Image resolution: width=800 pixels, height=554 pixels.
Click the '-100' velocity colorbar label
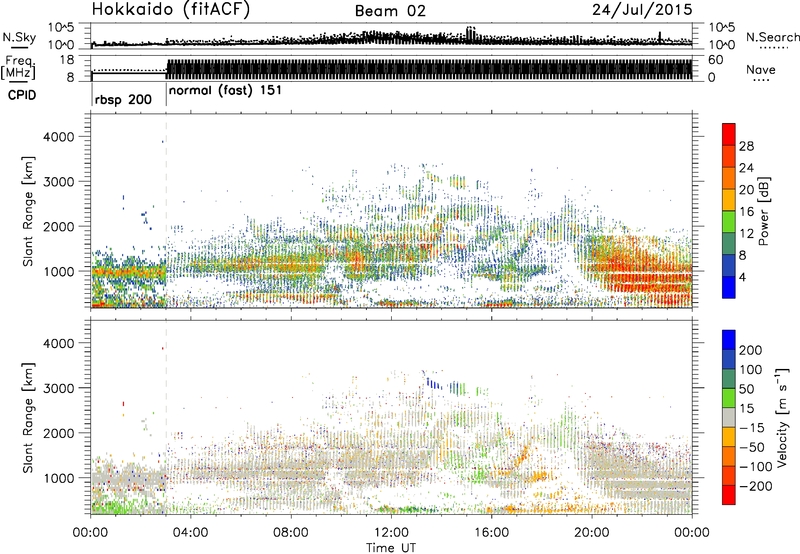click(755, 466)
